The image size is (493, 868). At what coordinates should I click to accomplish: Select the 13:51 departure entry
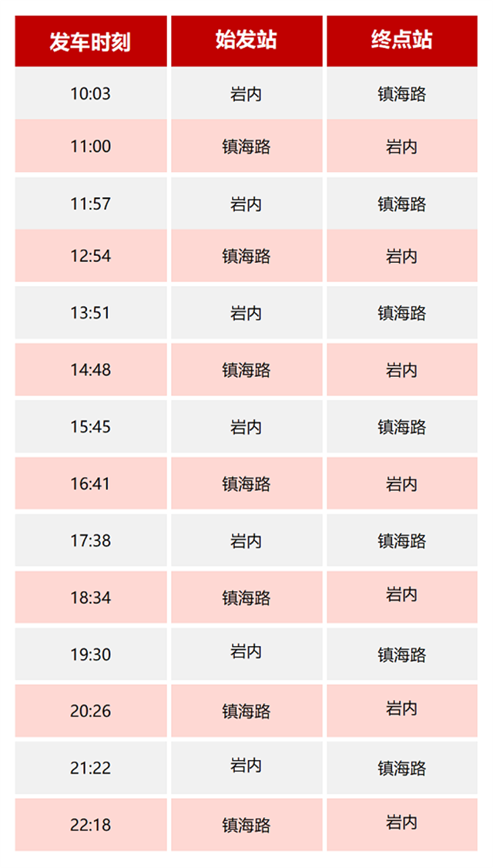coord(90,313)
